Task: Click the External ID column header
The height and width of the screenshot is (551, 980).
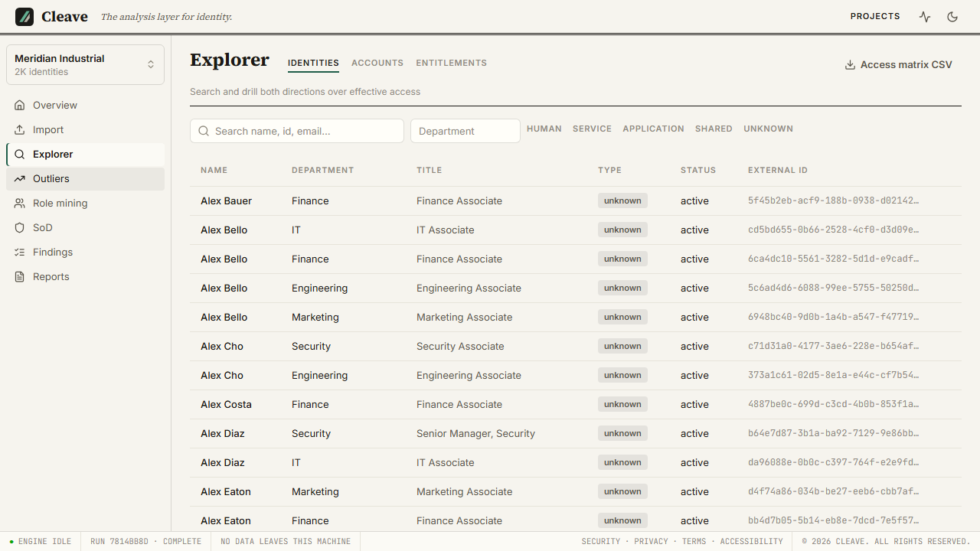Action: point(778,170)
